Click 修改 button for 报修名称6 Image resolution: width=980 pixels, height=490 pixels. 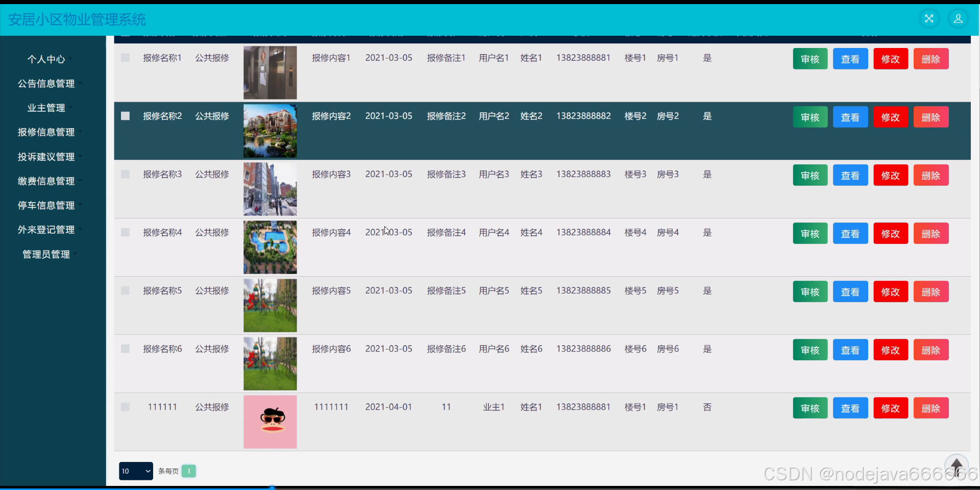tap(891, 350)
